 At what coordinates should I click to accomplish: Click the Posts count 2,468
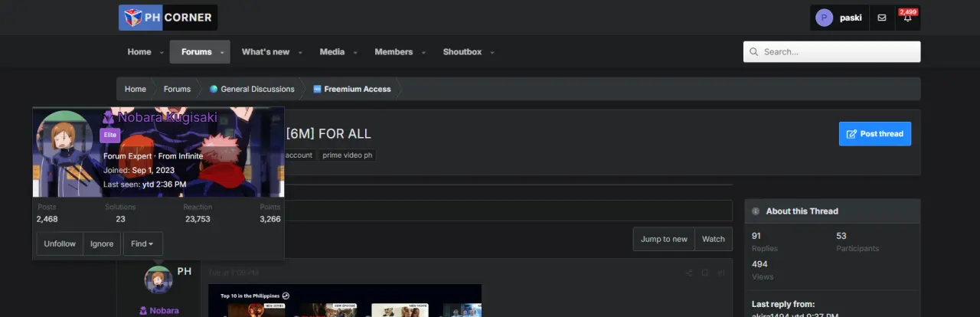[47, 219]
